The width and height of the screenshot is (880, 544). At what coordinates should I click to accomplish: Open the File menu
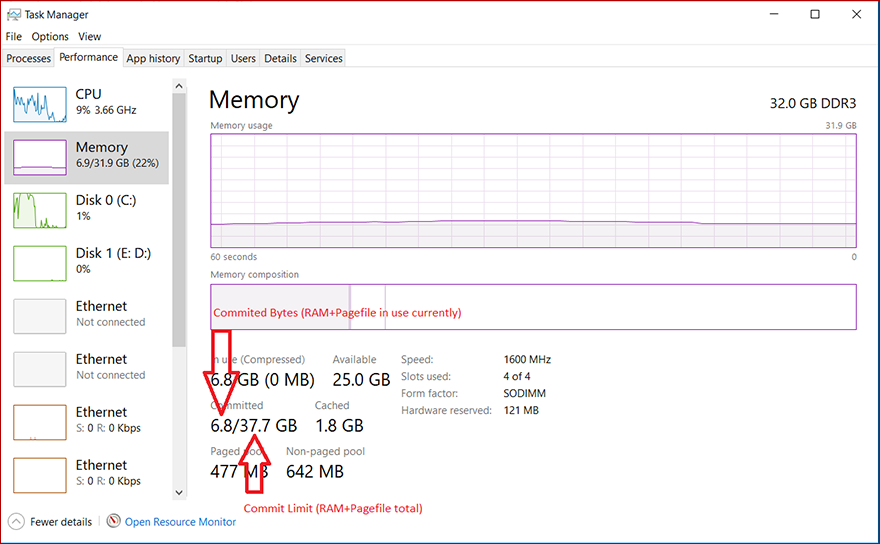14,37
